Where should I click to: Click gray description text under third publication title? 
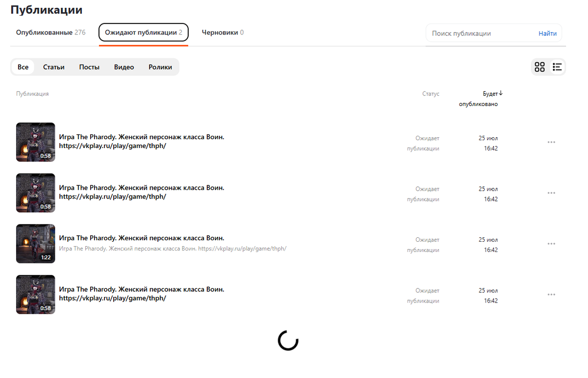pos(172,249)
